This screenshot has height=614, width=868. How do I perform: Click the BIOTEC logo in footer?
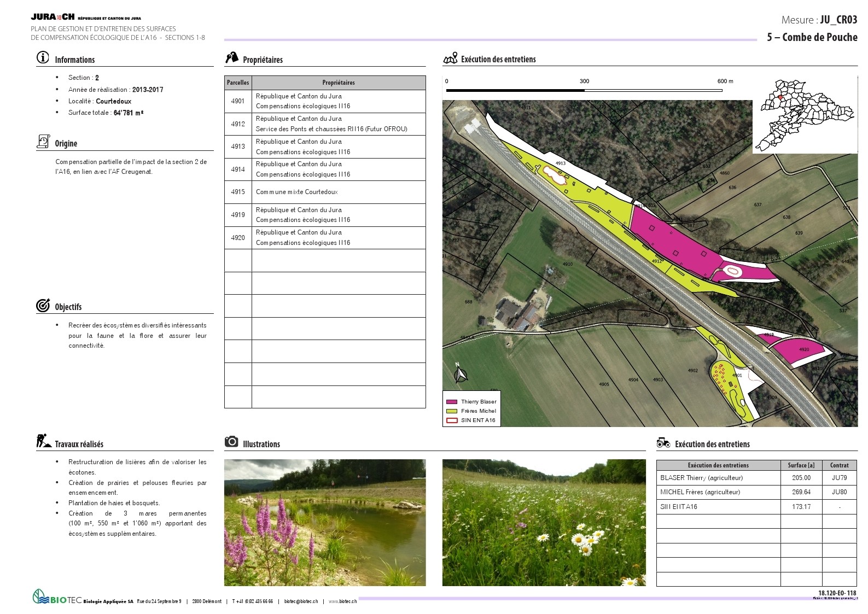pos(57,597)
